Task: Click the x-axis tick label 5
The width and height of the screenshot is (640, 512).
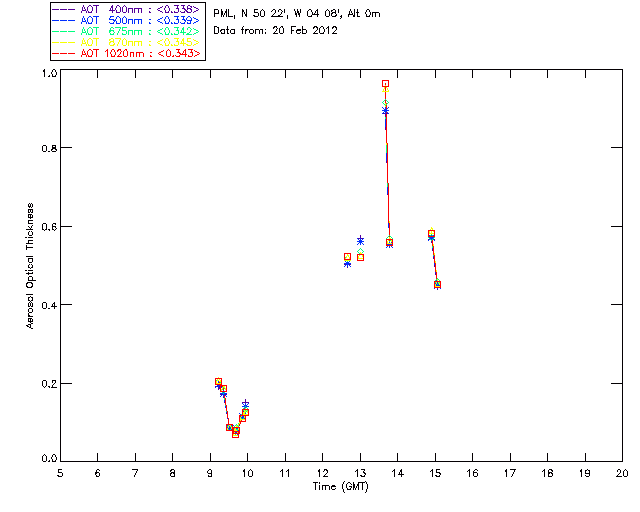Action: click(x=60, y=473)
